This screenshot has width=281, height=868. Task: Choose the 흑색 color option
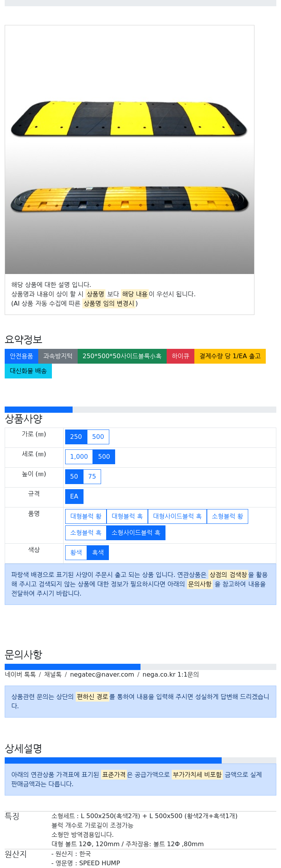pyautogui.click(x=98, y=553)
